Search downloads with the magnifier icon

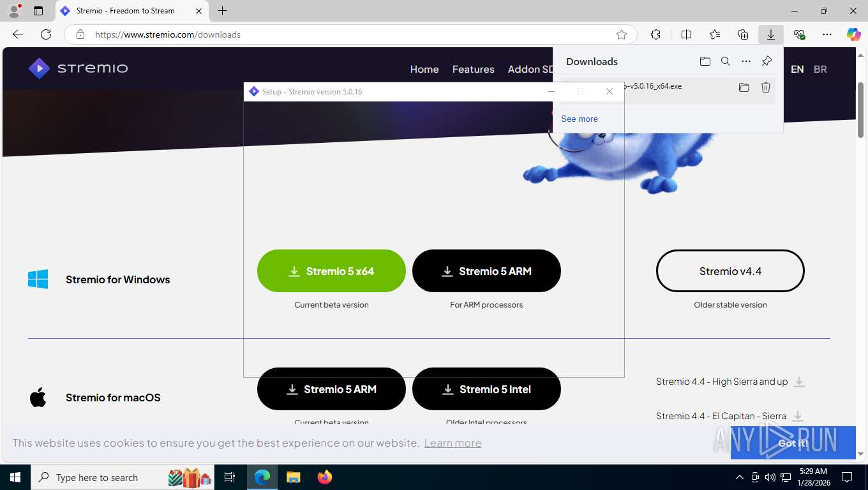[x=726, y=61]
